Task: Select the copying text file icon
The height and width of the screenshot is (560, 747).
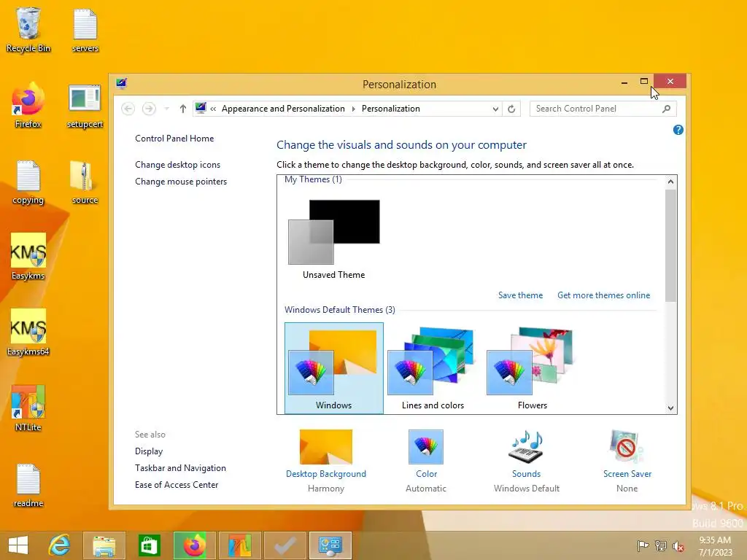Action: 28,182
